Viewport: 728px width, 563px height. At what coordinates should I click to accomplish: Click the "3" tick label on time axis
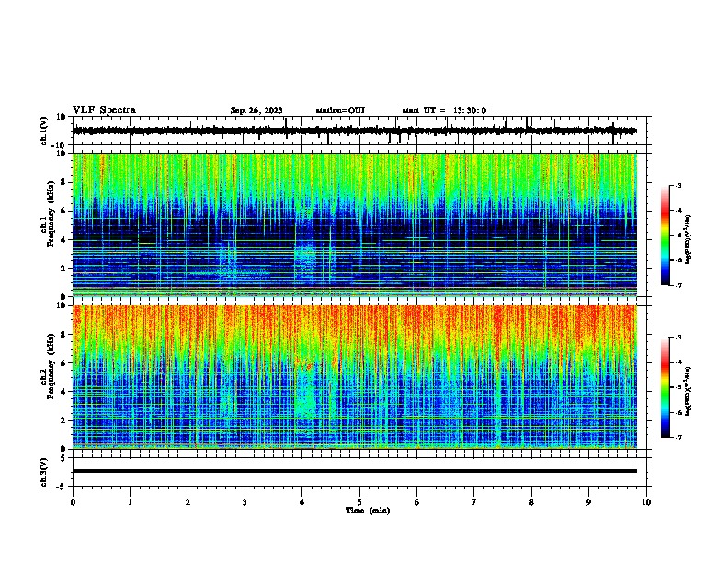(245, 502)
